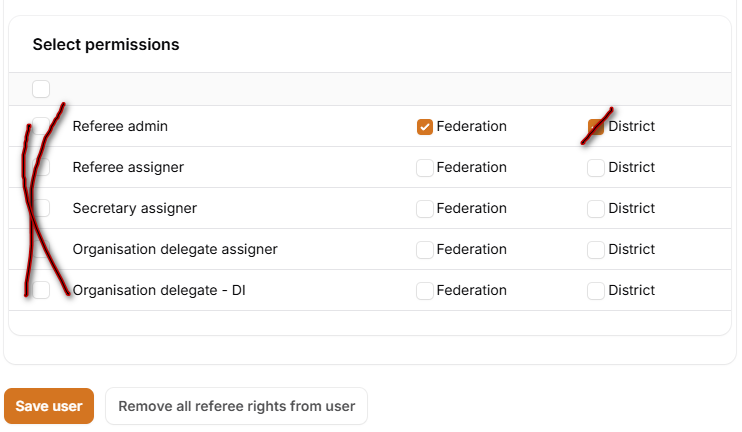Viewport: 742px width, 432px height.
Task: Check Federation for Organisation delegate - DI
Action: pos(425,290)
